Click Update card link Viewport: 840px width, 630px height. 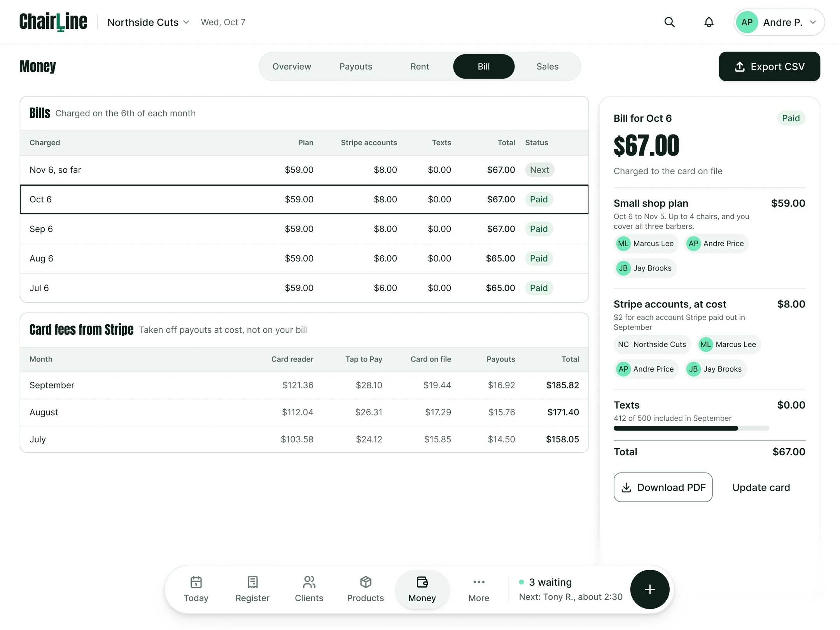(x=761, y=487)
